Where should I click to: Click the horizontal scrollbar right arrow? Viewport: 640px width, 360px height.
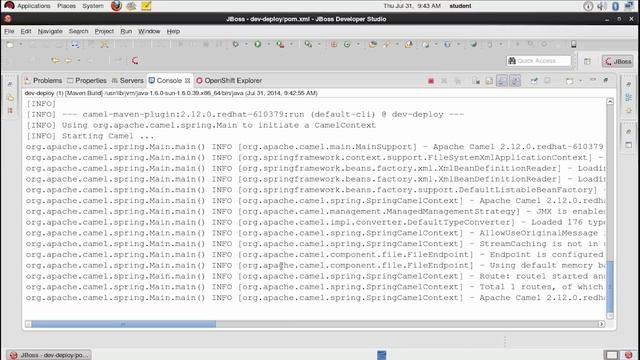click(x=602, y=324)
